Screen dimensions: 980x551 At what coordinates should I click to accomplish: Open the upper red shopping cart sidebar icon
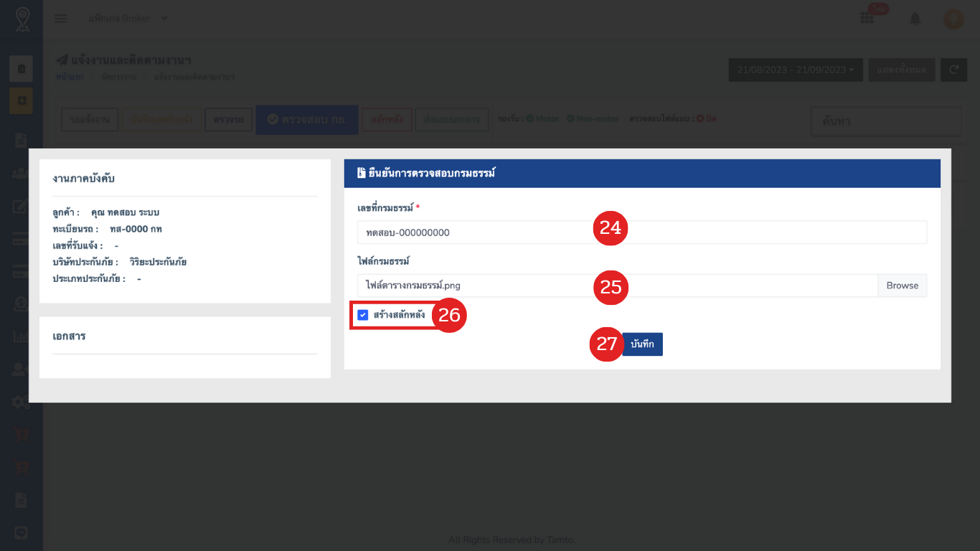[22, 434]
